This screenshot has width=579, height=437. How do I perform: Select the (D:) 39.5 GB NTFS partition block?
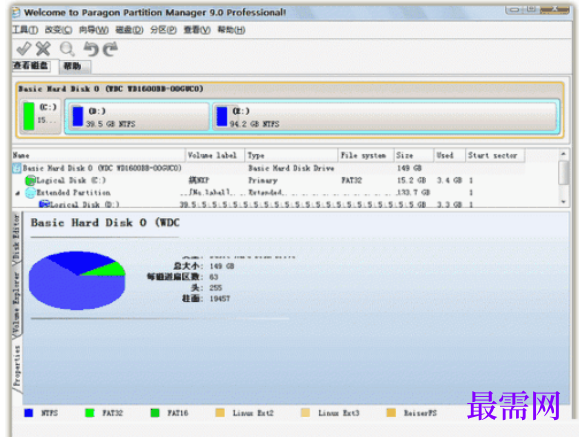point(138,117)
